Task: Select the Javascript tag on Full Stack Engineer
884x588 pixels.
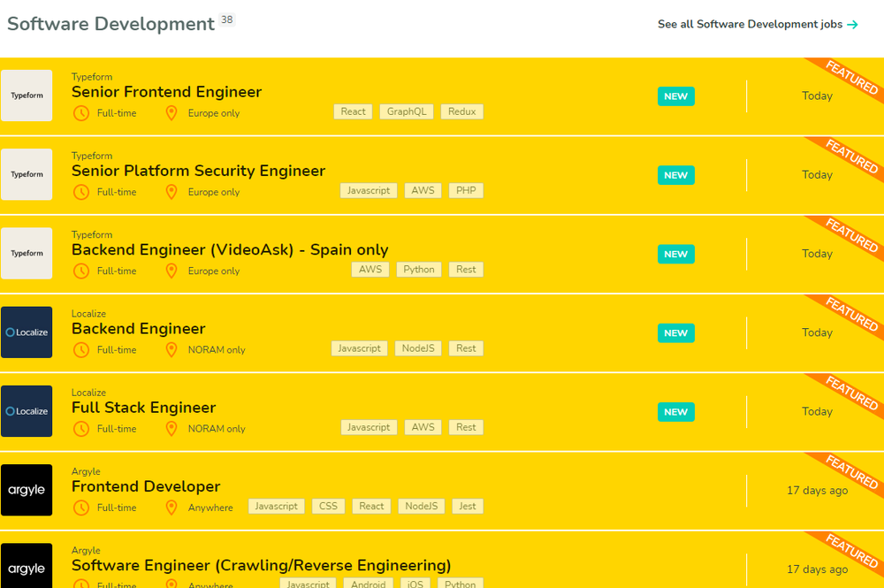Action: pos(369,427)
